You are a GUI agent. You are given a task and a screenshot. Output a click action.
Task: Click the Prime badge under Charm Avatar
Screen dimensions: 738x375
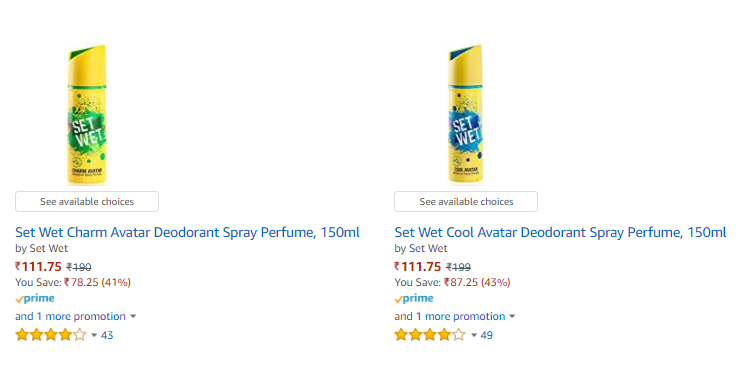pyautogui.click(x=35, y=298)
